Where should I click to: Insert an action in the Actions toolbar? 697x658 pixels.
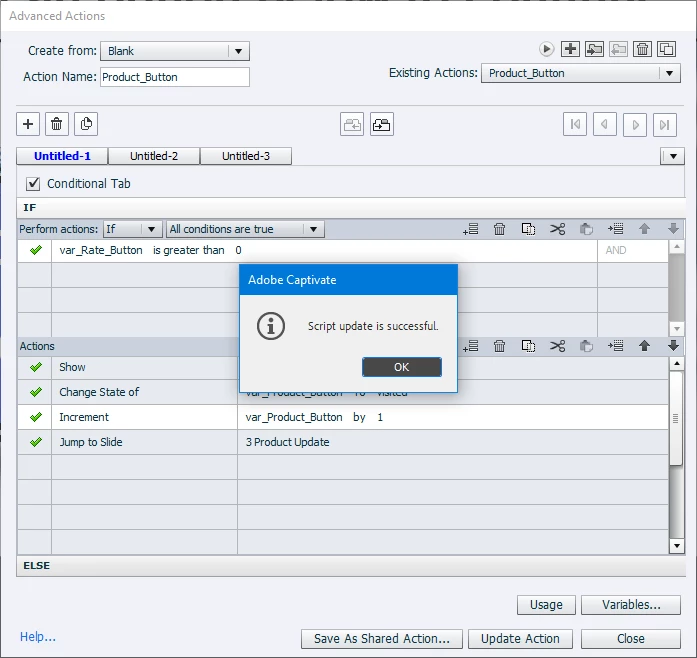point(616,346)
